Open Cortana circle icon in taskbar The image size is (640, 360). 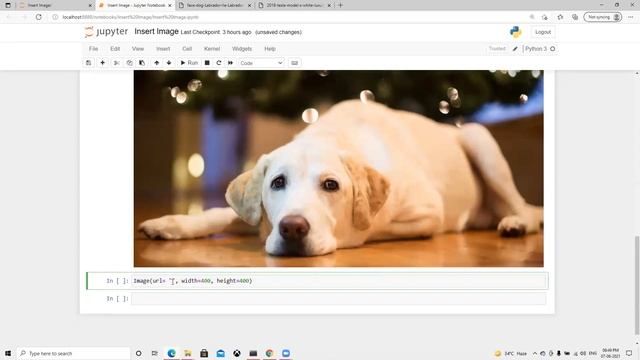138,353
